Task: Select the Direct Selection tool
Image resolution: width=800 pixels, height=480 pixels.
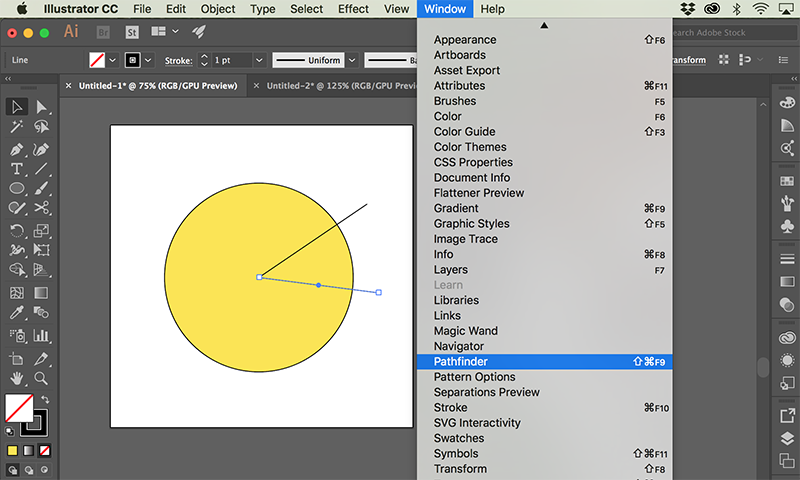Action: (41, 107)
